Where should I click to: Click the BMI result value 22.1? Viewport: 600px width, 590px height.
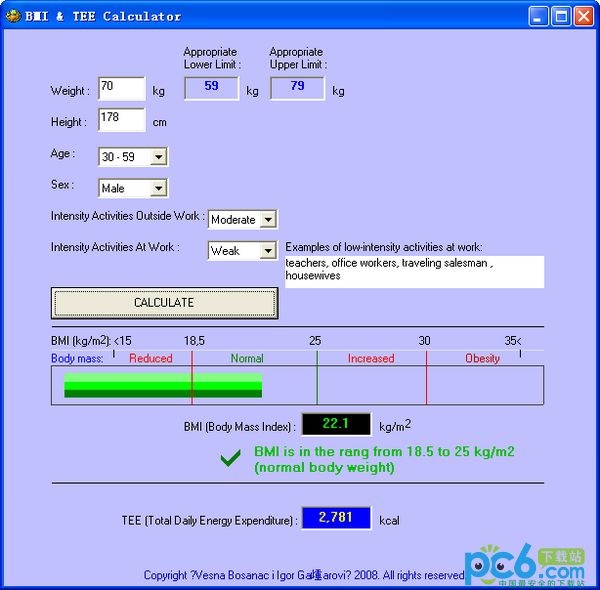pyautogui.click(x=336, y=424)
